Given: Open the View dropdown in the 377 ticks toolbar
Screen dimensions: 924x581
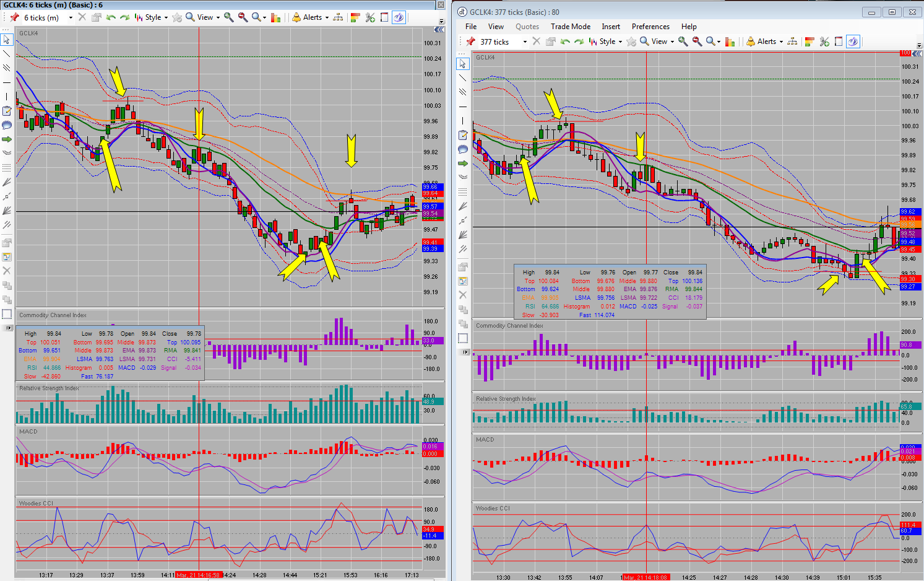Looking at the screenshot, I should coord(658,41).
